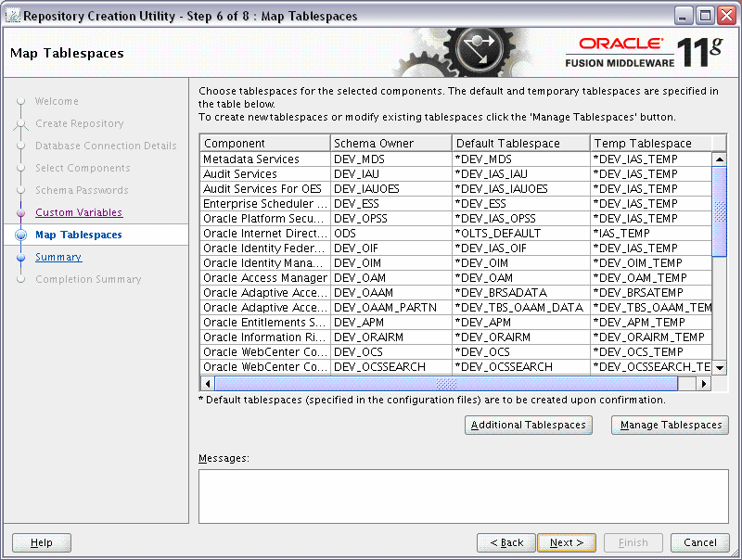Select the Oracle Access Manager row

(x=264, y=277)
